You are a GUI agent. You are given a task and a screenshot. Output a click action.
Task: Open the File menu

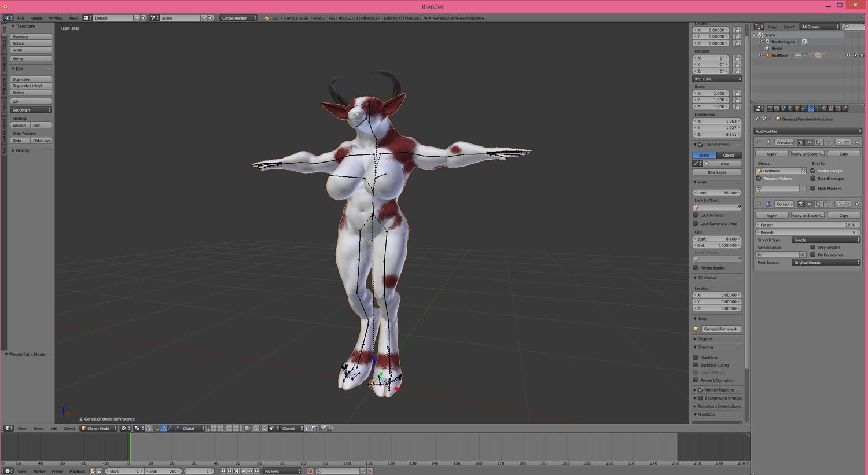(20, 18)
